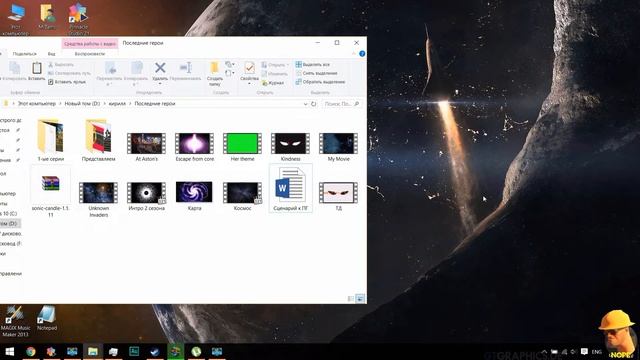Click the search box Поиск

tap(342, 104)
